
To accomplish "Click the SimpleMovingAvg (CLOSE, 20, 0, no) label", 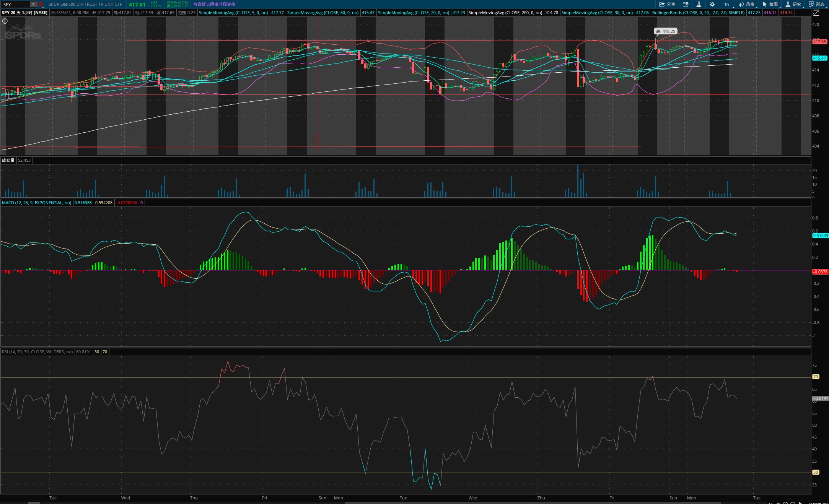I will [x=413, y=13].
